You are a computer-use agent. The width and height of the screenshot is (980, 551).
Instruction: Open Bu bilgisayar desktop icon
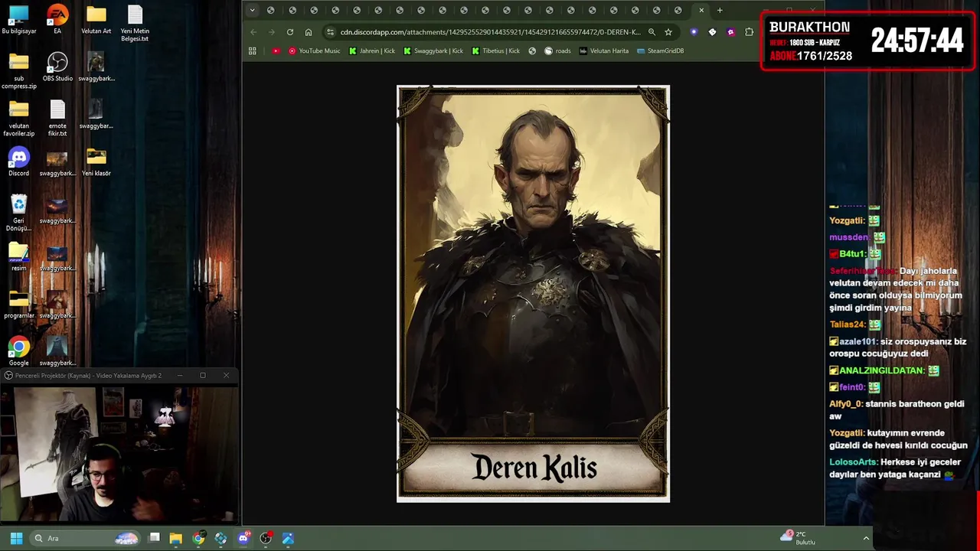tap(18, 21)
